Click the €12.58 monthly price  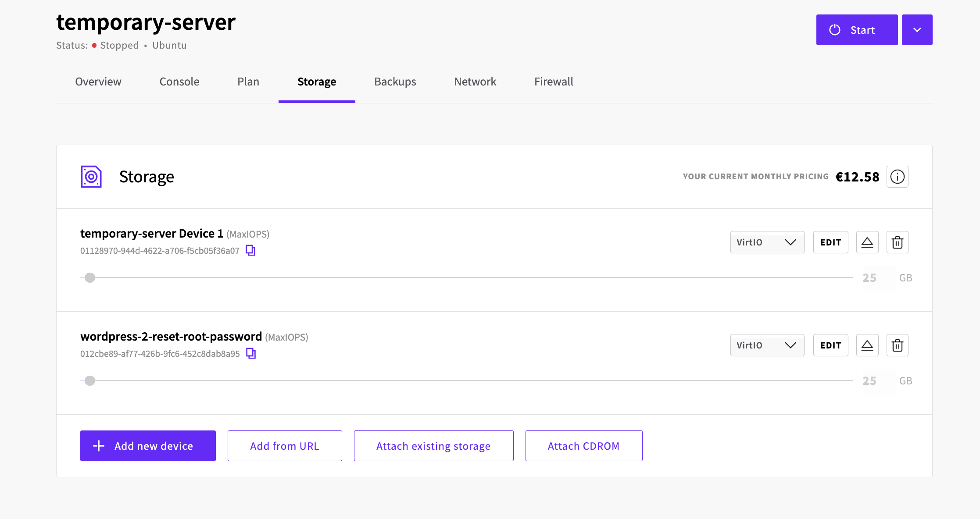857,177
